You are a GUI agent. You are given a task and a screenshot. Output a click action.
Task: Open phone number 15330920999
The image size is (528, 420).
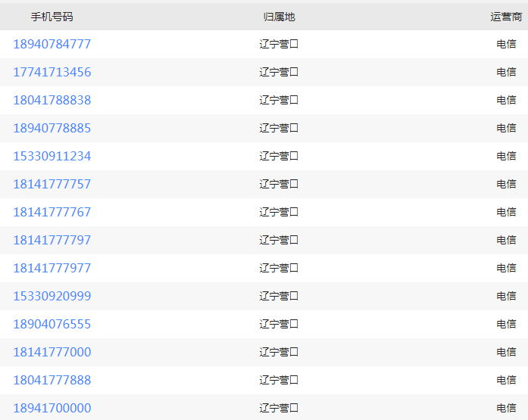[52, 296]
